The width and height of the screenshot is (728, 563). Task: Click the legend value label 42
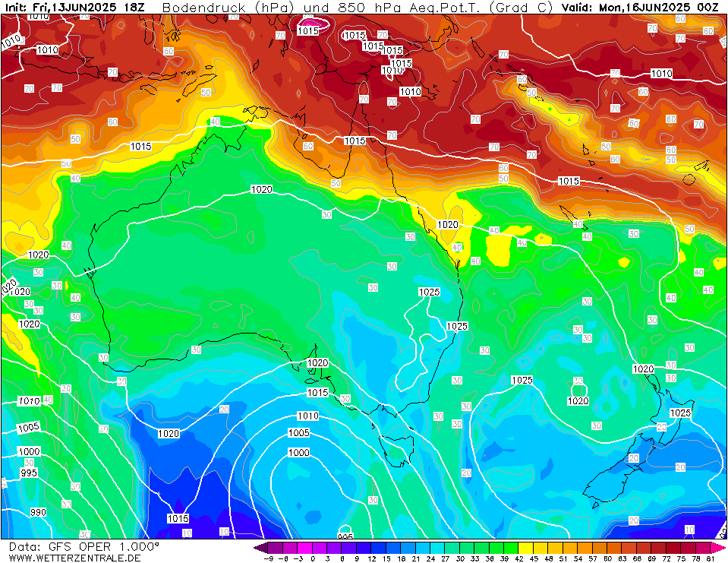pos(518,558)
